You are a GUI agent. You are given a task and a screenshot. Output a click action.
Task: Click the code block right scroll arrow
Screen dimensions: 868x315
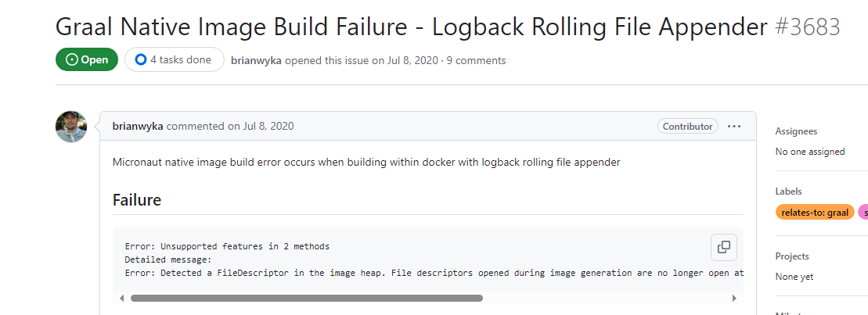pos(734,298)
